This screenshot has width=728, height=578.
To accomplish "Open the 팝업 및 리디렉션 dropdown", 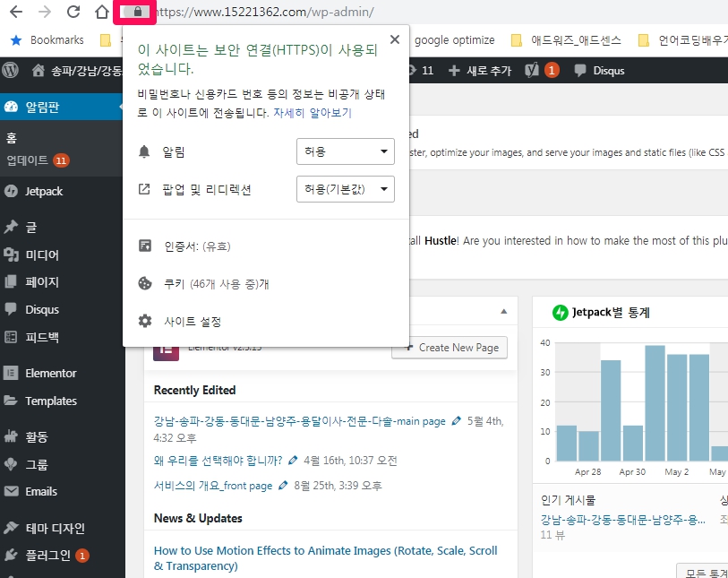I will point(345,189).
